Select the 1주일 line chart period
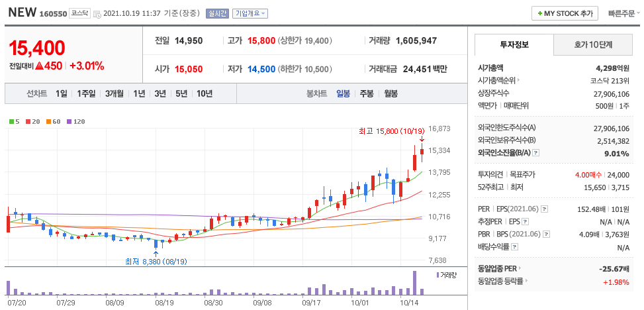The image size is (644, 310). point(86,94)
